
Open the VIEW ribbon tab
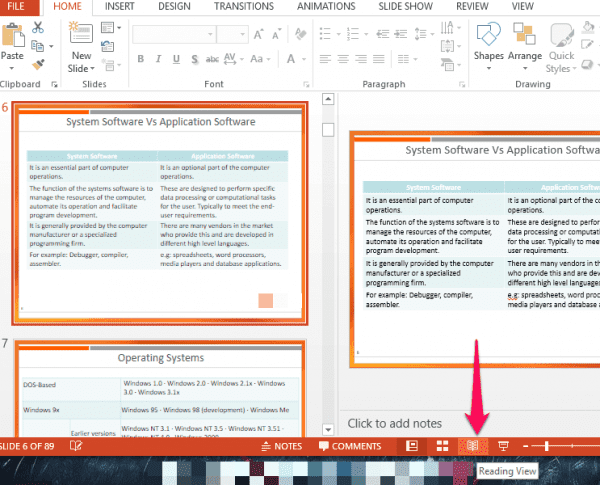[x=522, y=7]
